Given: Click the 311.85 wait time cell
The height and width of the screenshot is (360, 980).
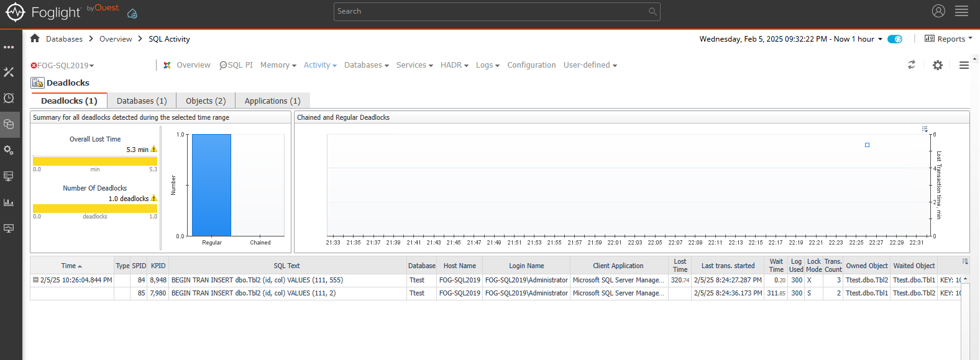Looking at the screenshot, I should click(776, 293).
